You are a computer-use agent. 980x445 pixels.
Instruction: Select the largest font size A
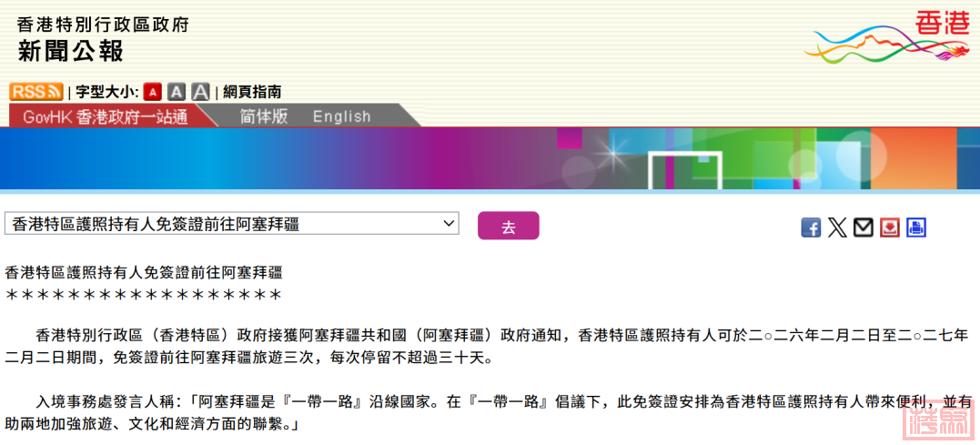[x=200, y=92]
